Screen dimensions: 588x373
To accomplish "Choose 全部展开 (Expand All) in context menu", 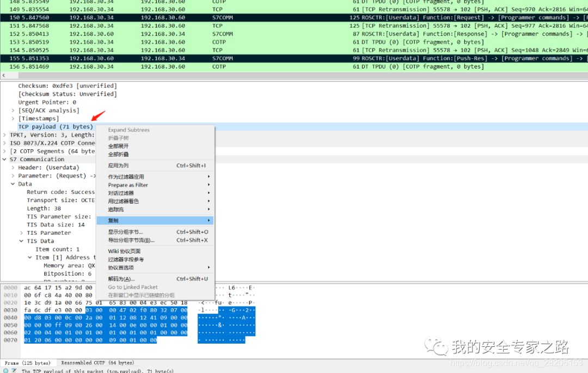I will pyautogui.click(x=155, y=146).
